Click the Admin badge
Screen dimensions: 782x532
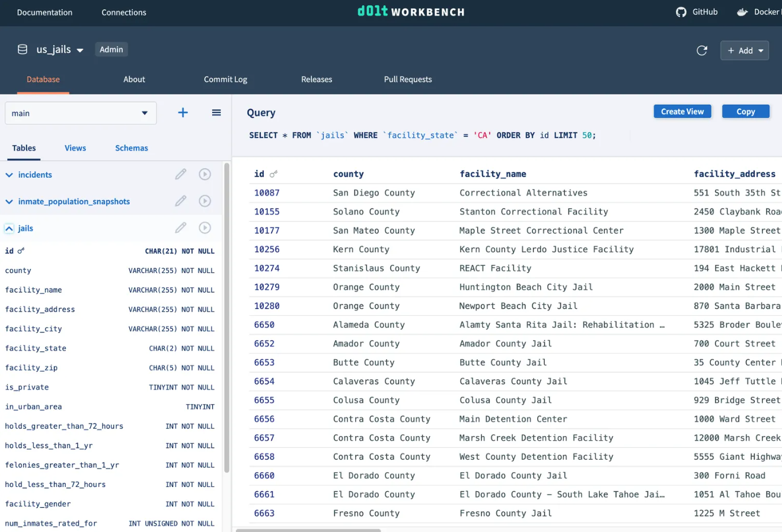tap(111, 49)
